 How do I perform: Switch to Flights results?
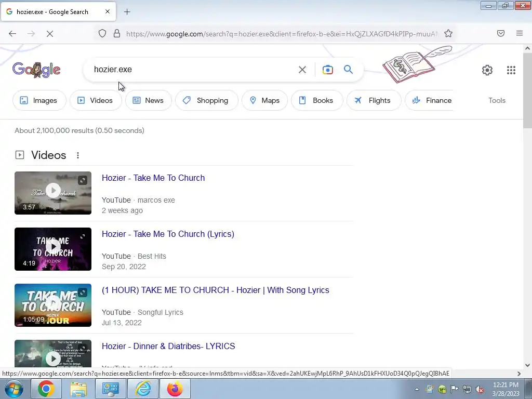pyautogui.click(x=374, y=100)
